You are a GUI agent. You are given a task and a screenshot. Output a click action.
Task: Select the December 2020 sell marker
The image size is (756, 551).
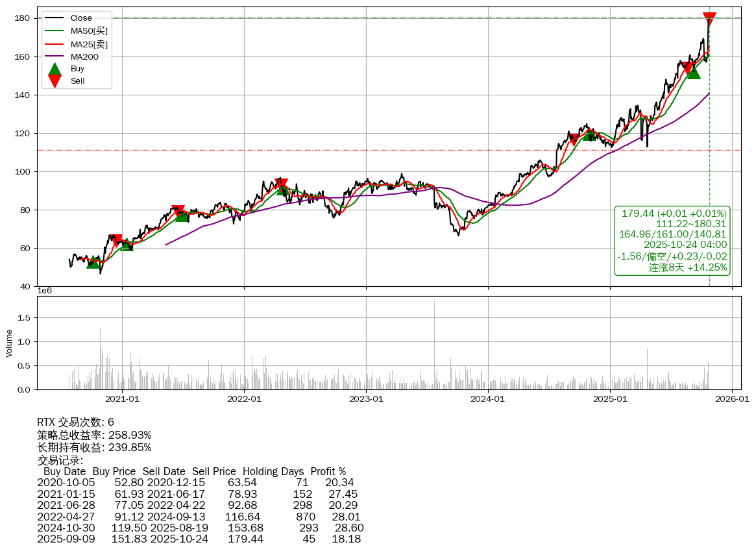[117, 241]
